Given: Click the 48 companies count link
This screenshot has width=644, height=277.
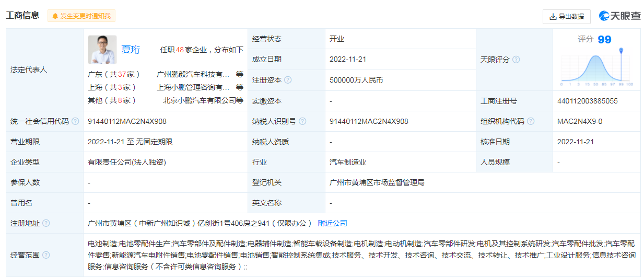Looking at the screenshot, I should coord(179,50).
